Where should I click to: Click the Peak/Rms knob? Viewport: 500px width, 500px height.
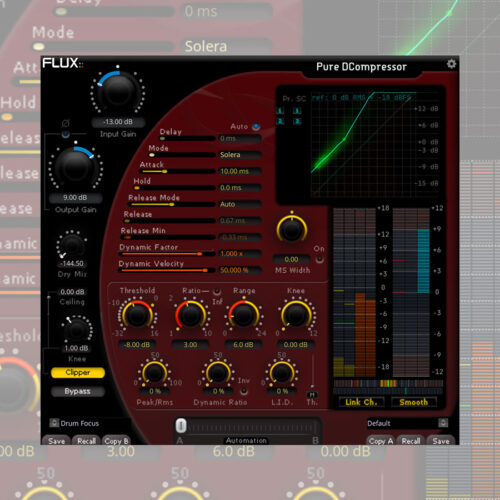(x=155, y=373)
